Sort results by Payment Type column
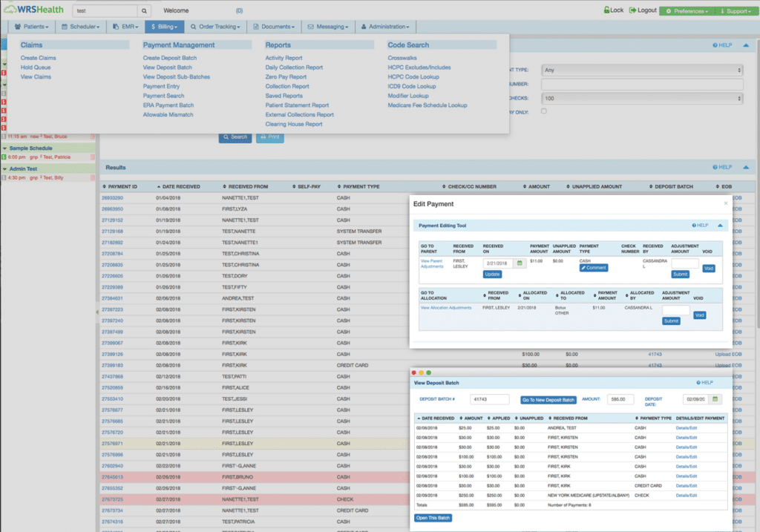Image resolution: width=760 pixels, height=532 pixels. tap(358, 186)
